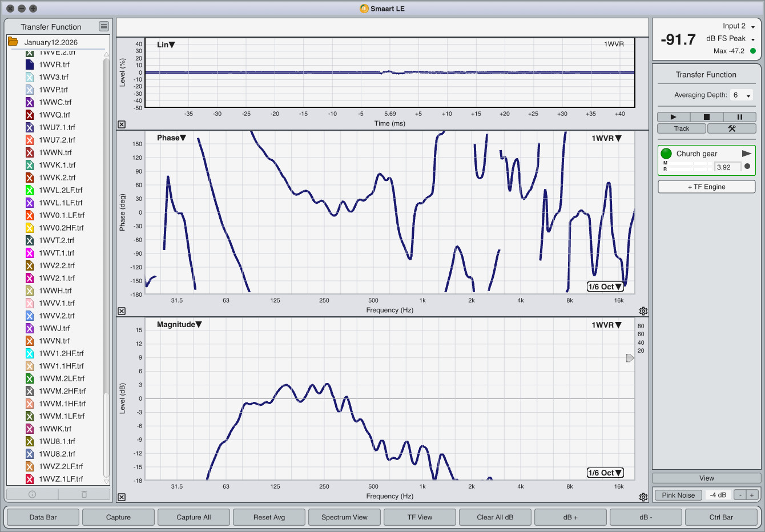Click the 1WV1.2HF.trf cyan trace icon

click(x=30, y=353)
